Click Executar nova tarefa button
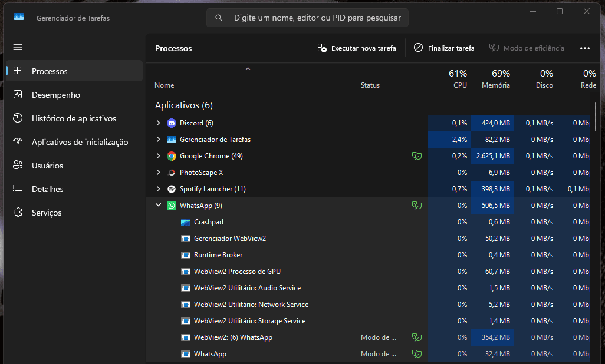The height and width of the screenshot is (364, 605). point(357,48)
